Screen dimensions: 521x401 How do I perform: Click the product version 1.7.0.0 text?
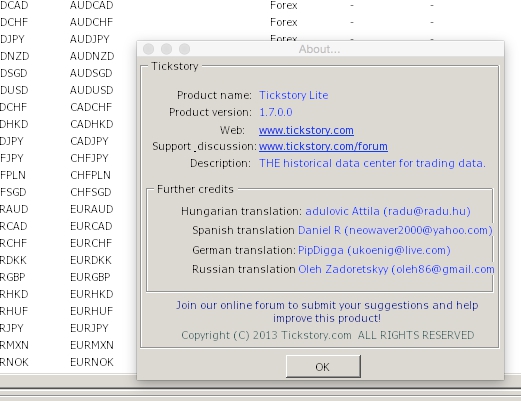[276, 112]
